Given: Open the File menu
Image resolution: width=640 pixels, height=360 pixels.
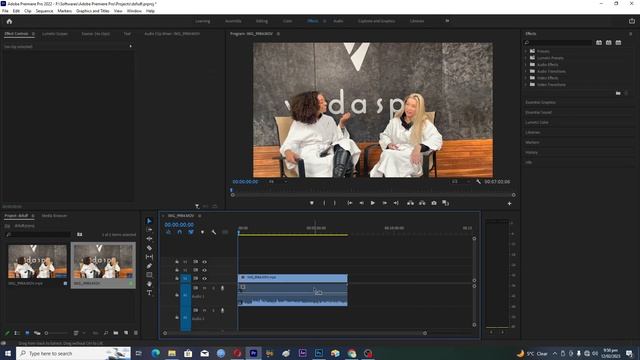Looking at the screenshot, I should coord(5,11).
